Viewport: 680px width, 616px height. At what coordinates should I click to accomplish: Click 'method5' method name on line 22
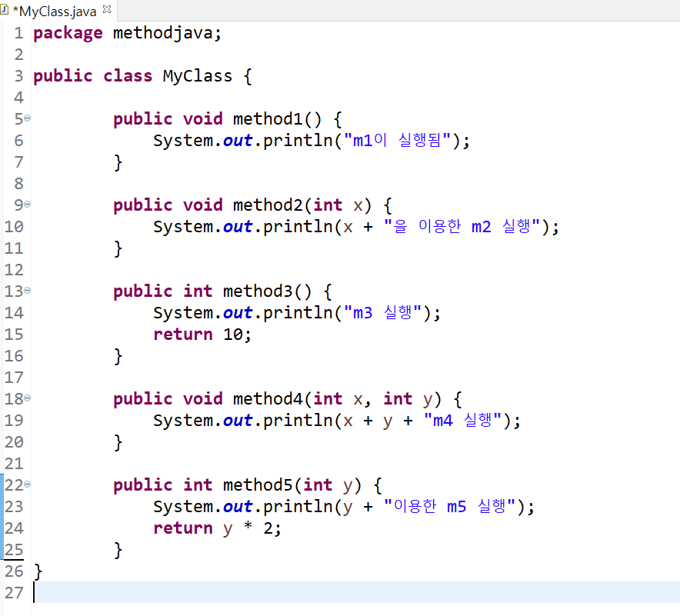(258, 485)
